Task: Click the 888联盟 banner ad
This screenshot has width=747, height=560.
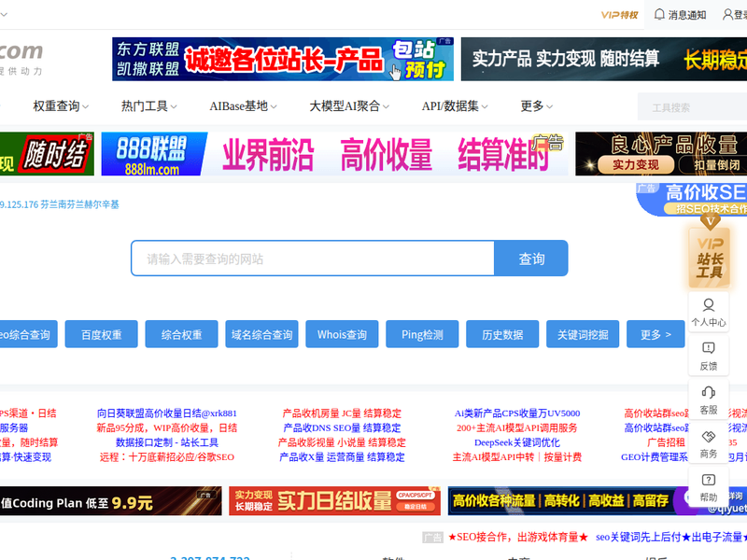Action: pos(334,154)
